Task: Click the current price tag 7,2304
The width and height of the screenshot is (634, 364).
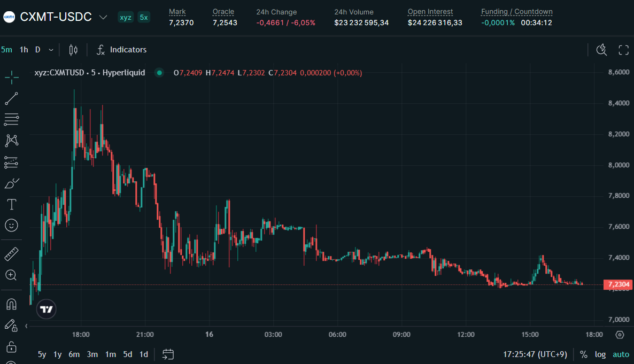Action: [618, 284]
